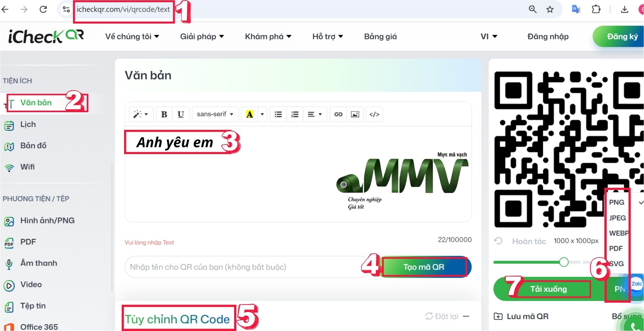Select Office 365 in the sidebar
The image size is (644, 331).
pos(39,326)
